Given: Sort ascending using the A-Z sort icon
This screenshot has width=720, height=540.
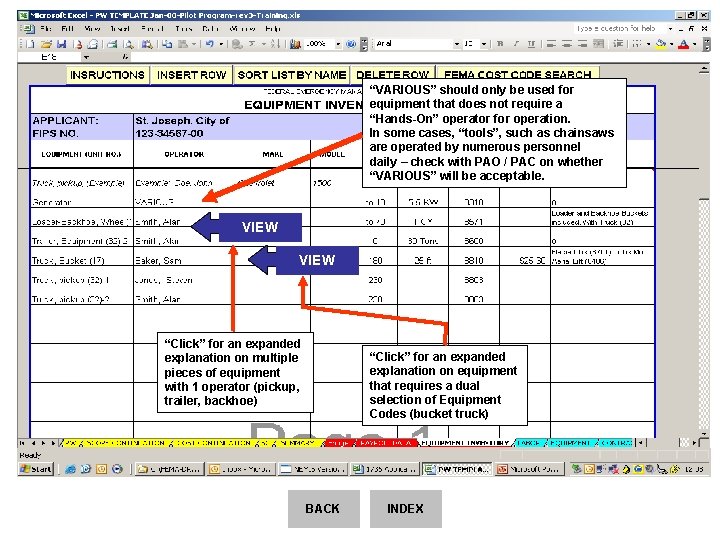Looking at the screenshot, I should [275, 44].
